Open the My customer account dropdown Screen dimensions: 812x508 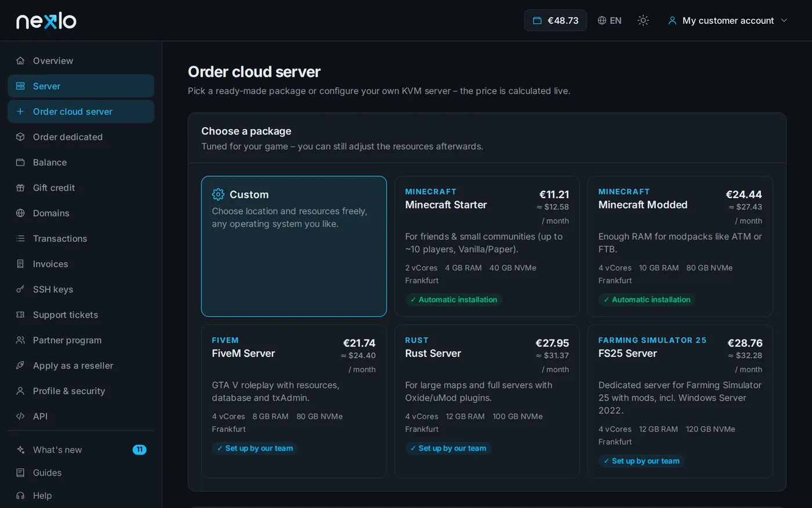coord(728,20)
